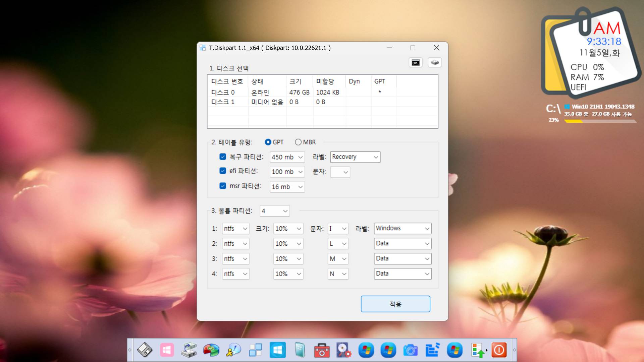This screenshot has width=644, height=362.
Task: Select the 디스크 0 row
Action: 322,92
